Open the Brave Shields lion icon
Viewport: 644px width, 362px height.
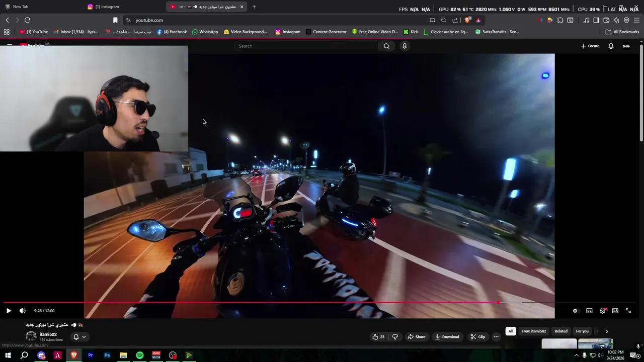467,20
